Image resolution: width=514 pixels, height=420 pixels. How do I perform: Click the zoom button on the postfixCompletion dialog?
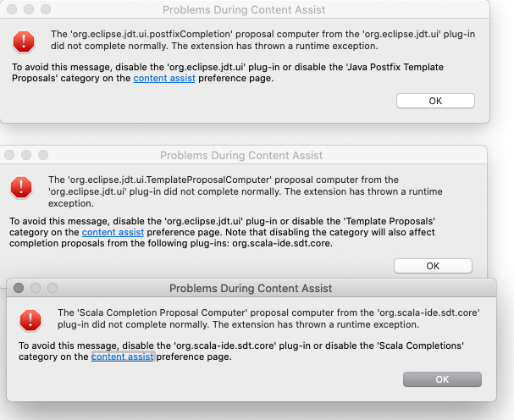tap(46, 9)
